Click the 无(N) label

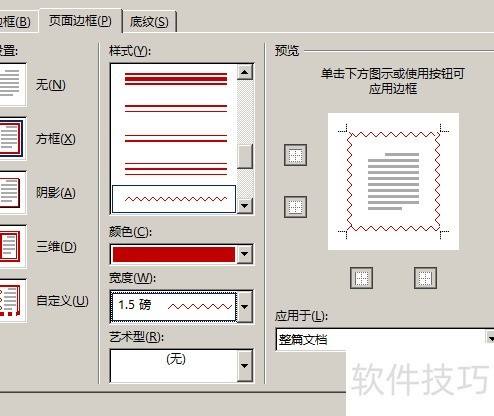click(51, 85)
